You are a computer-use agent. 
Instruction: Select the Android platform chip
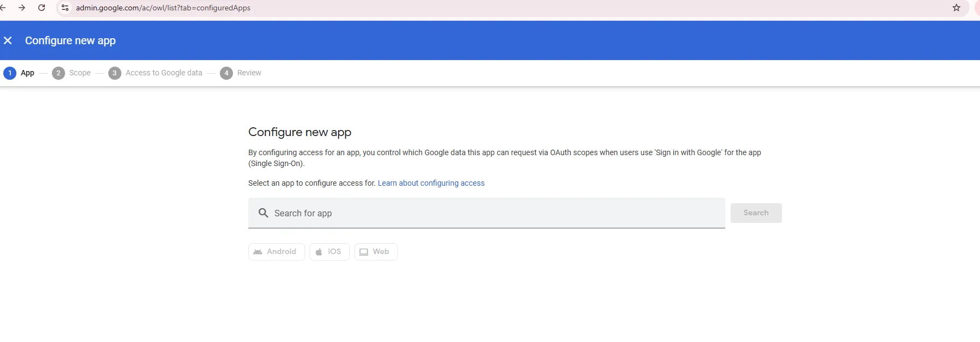tap(276, 252)
